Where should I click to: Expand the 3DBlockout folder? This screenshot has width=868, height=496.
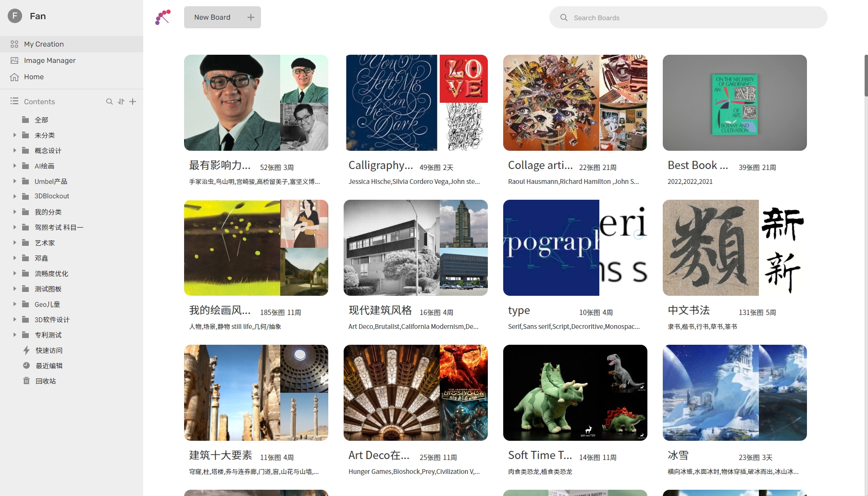click(x=15, y=196)
